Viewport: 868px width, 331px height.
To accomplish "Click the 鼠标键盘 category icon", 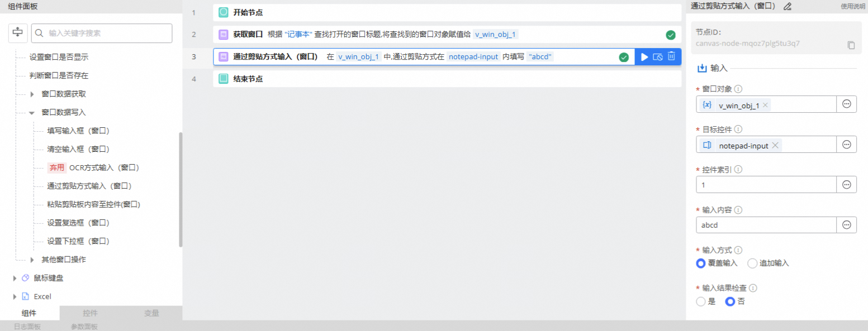I will 25,278.
